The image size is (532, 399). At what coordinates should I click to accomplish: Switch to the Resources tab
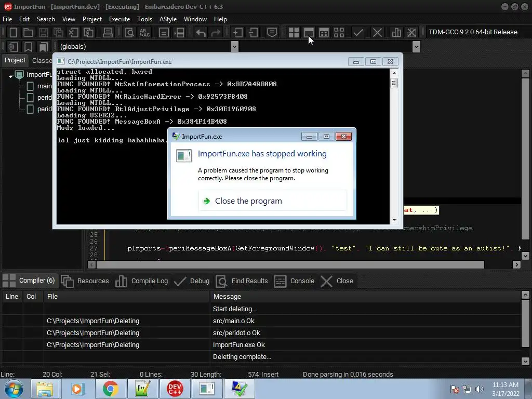85,281
